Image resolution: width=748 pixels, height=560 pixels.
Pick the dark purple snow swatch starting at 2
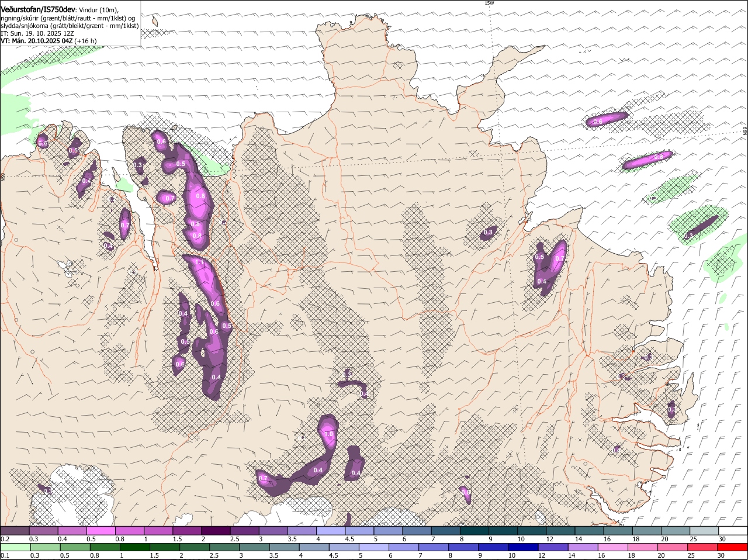point(216,531)
